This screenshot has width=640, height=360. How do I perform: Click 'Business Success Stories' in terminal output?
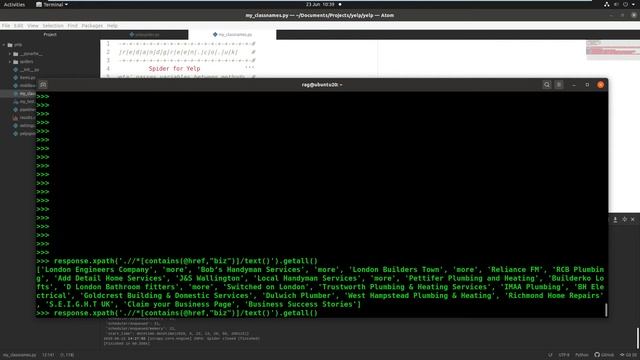(x=300, y=304)
